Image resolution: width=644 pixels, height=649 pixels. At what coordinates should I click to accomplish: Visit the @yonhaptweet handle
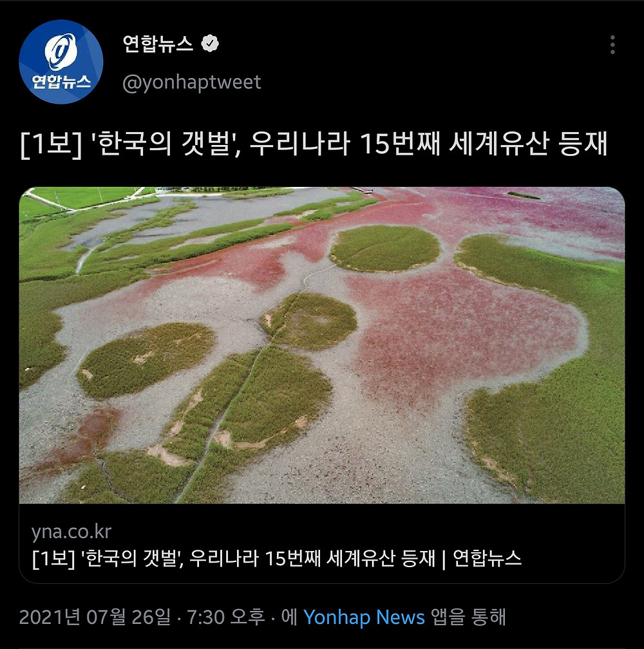pos(191,82)
